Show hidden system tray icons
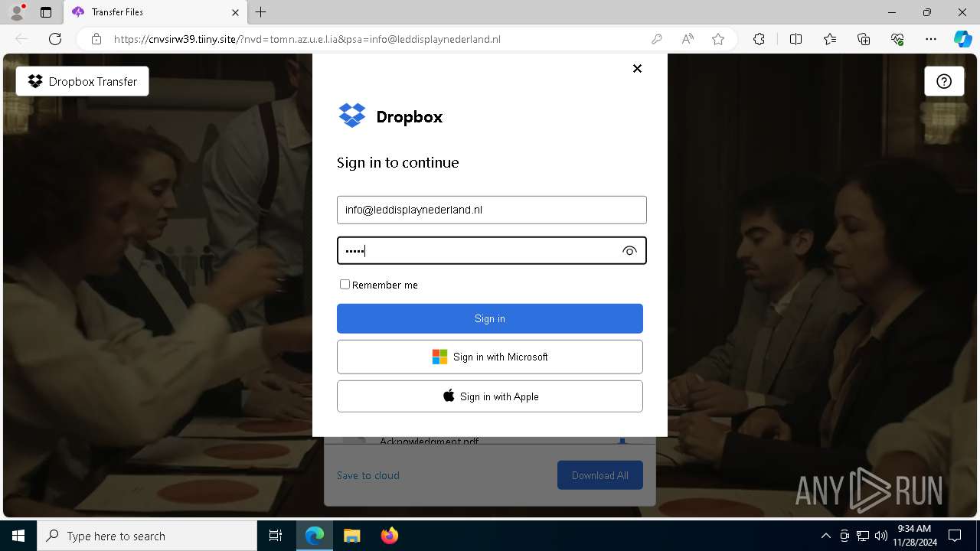Image resolution: width=980 pixels, height=551 pixels. (825, 536)
